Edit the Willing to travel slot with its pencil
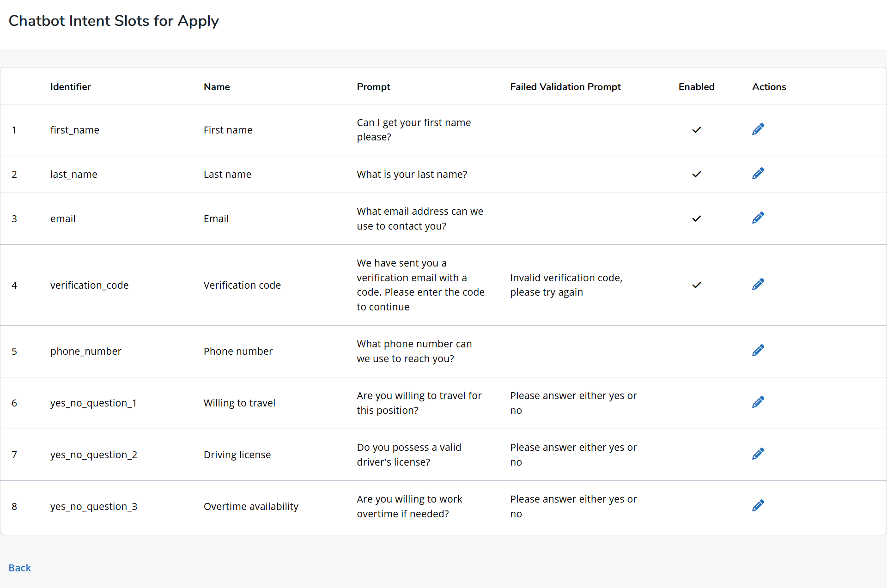Image resolution: width=887 pixels, height=588 pixels. 758,402
